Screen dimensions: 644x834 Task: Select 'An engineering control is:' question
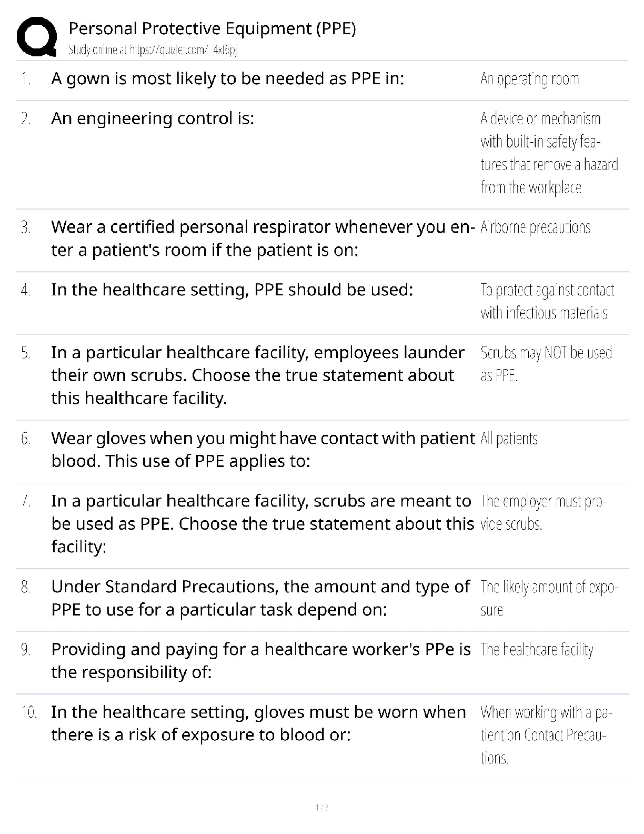click(x=153, y=119)
